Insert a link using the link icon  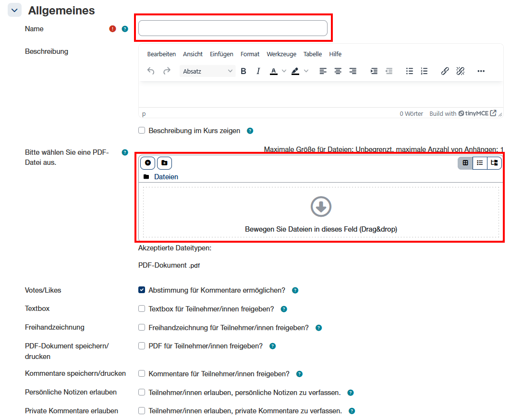445,71
